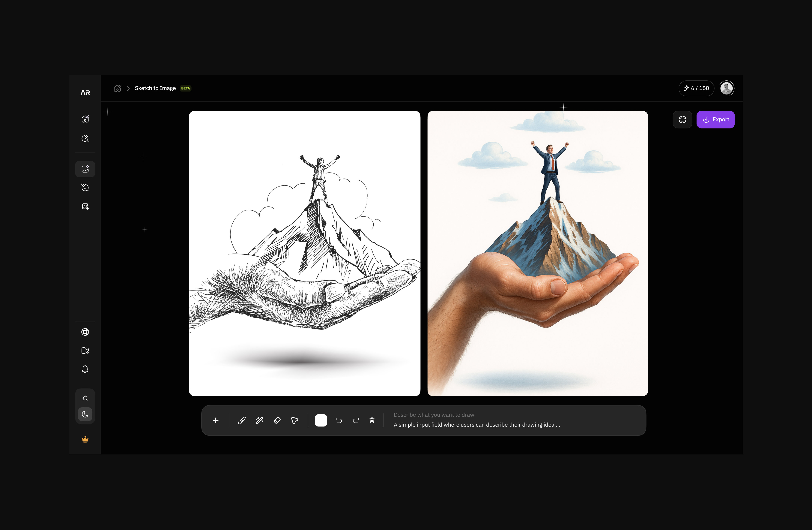Redo the last undone stroke

(356, 420)
